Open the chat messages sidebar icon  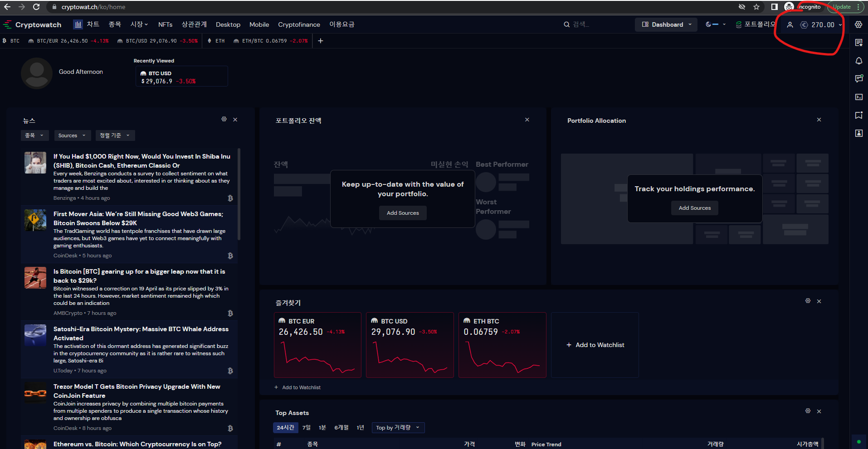point(858,79)
